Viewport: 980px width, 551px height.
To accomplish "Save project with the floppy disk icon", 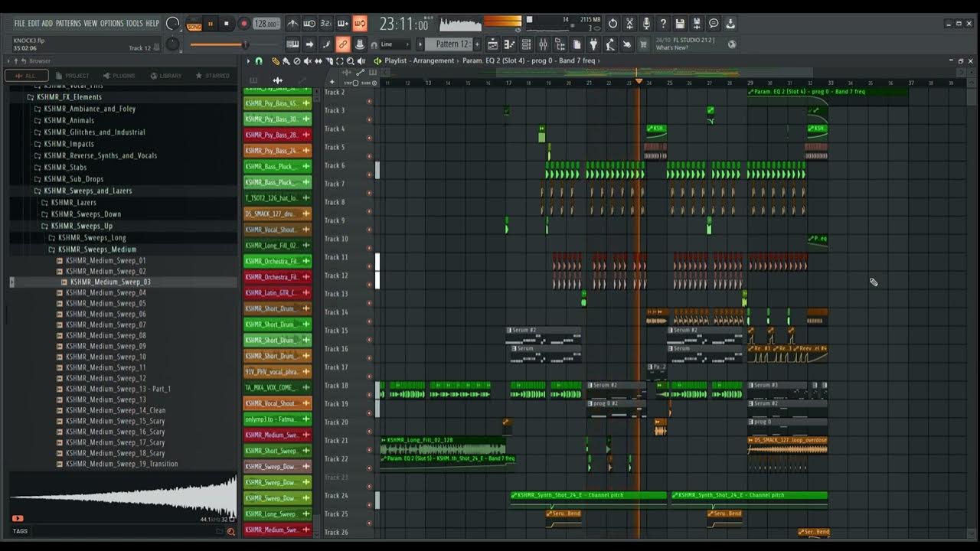I will coord(680,24).
